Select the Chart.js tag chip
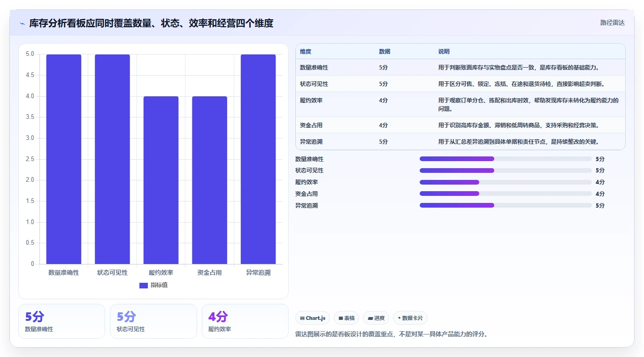This screenshot has width=644, height=357. (x=313, y=318)
